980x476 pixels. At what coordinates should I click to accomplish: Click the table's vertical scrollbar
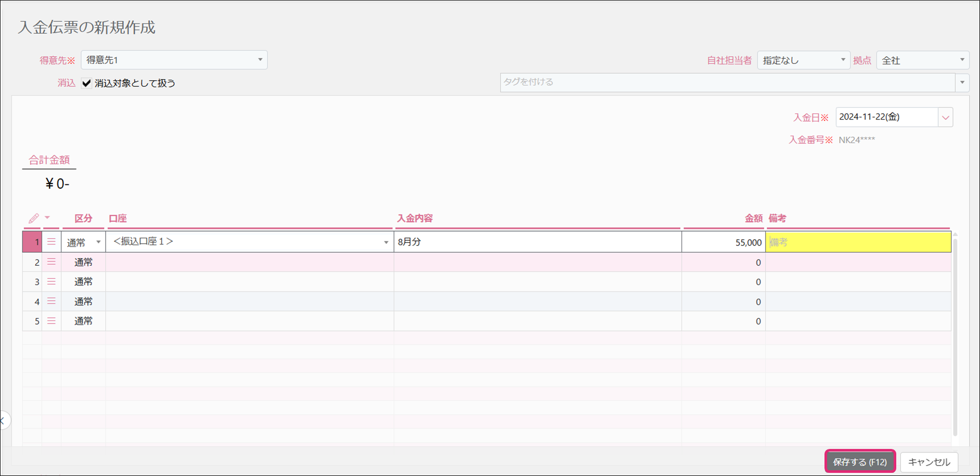click(955, 333)
